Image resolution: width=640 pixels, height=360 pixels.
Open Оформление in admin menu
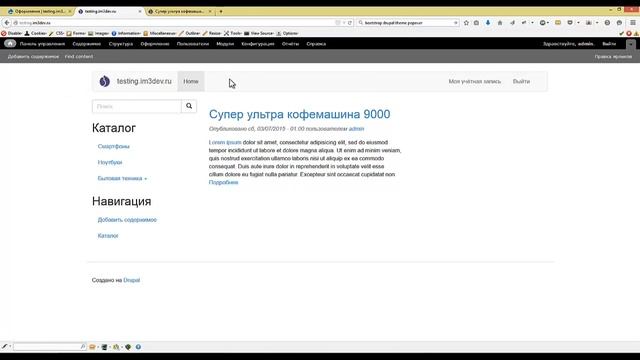155,44
